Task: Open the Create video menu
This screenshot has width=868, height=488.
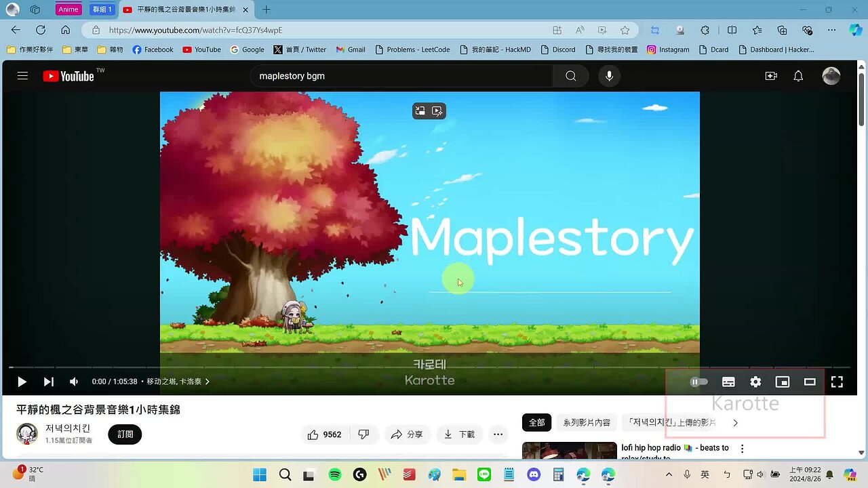Action: (771, 76)
